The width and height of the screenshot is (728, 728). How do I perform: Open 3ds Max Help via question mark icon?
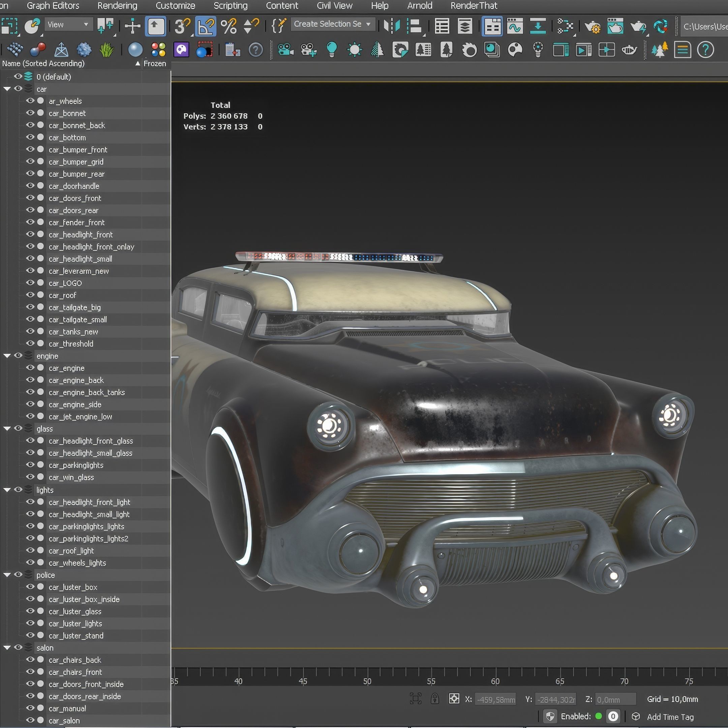[706, 50]
